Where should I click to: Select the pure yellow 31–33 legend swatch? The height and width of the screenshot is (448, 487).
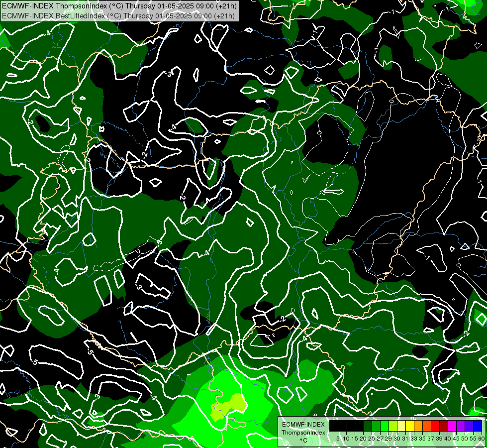click(410, 426)
